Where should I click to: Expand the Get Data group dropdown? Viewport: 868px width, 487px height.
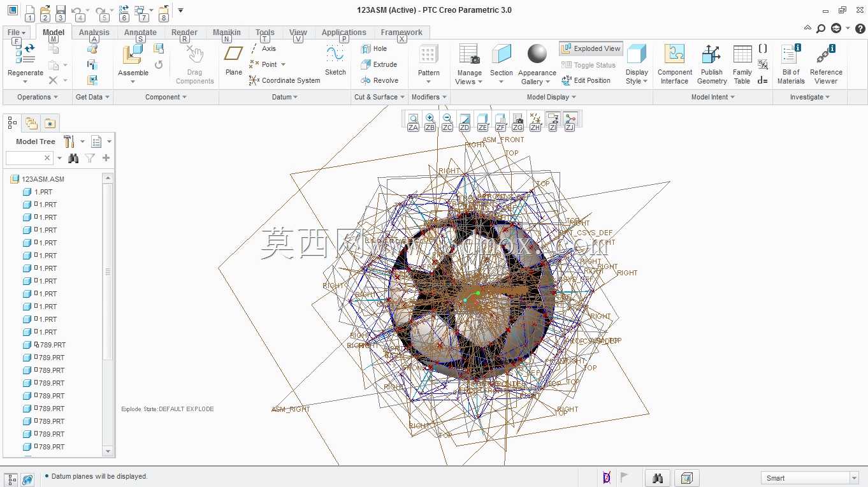point(93,97)
